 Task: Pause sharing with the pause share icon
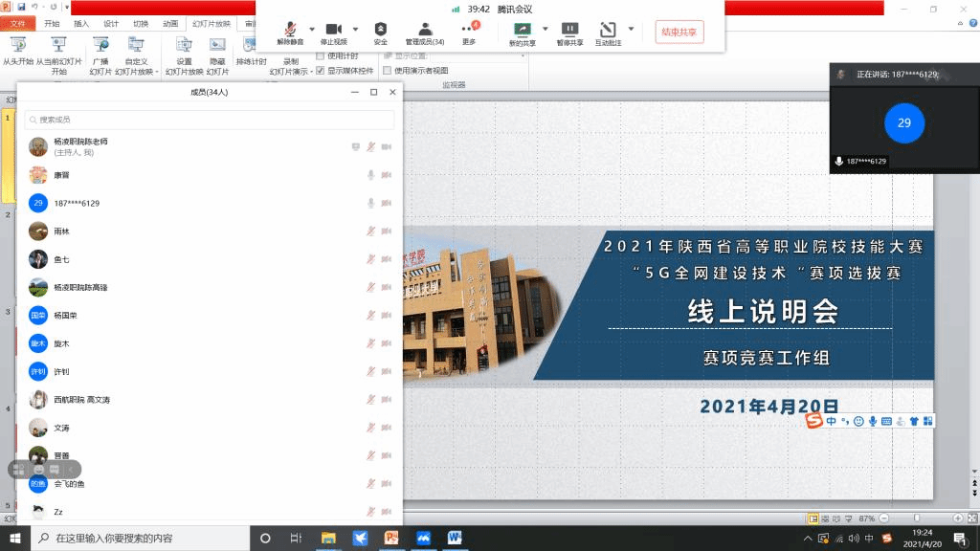(569, 30)
